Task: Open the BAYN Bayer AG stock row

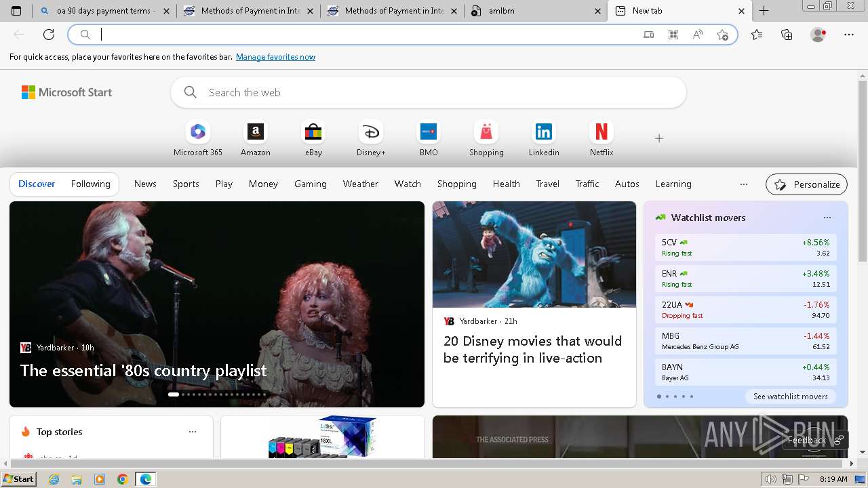Action: pyautogui.click(x=746, y=372)
